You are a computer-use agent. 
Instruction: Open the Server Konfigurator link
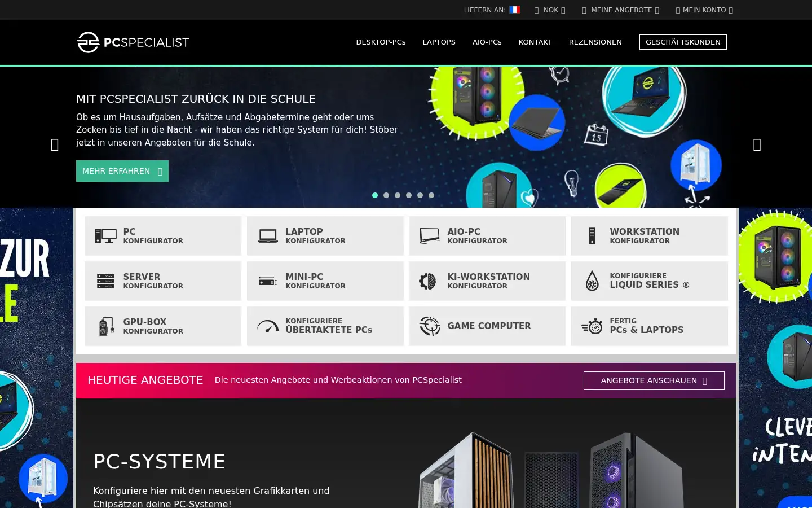pyautogui.click(x=163, y=281)
